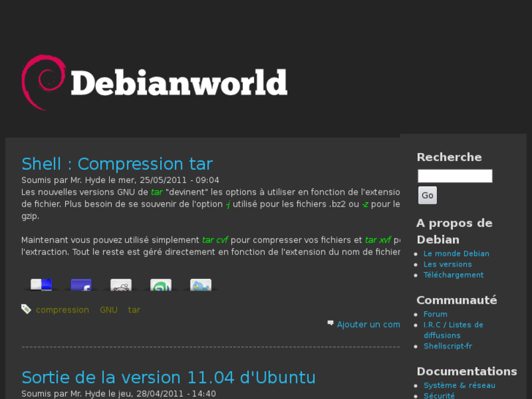Open the 'Sécurité' documentation link

[439, 396]
